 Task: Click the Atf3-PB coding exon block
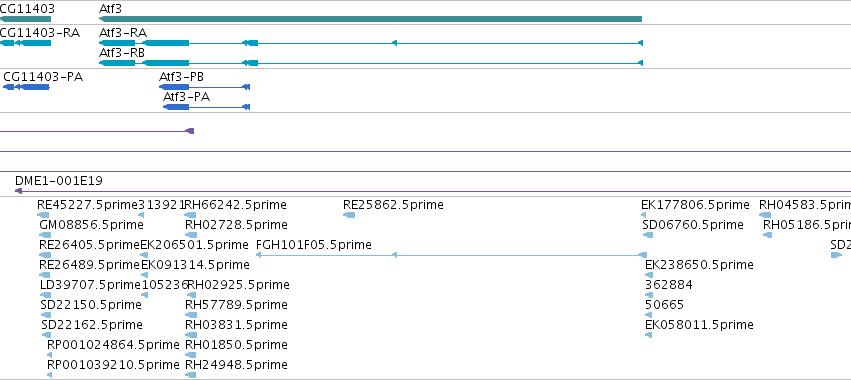pyautogui.click(x=174, y=87)
